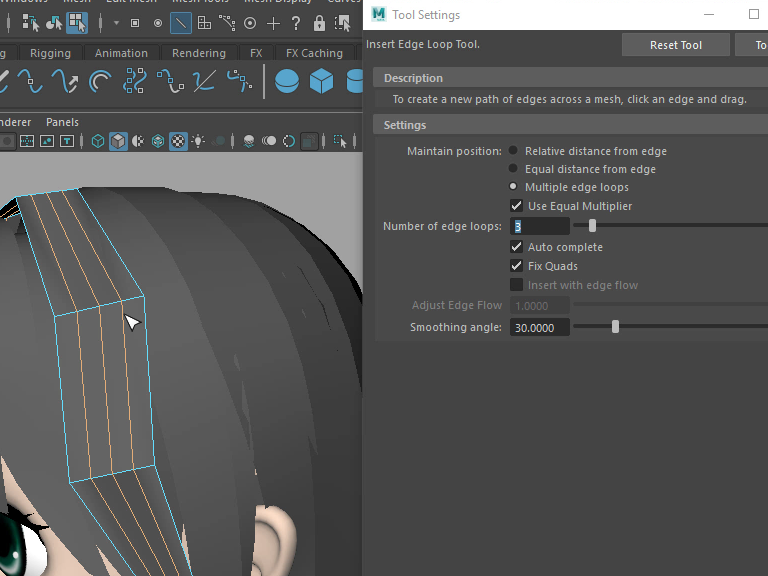Open the Panels menu

[x=62, y=122]
